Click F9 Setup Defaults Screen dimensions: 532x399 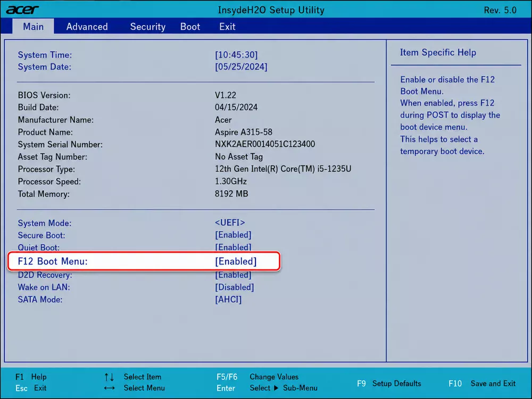[389, 384]
